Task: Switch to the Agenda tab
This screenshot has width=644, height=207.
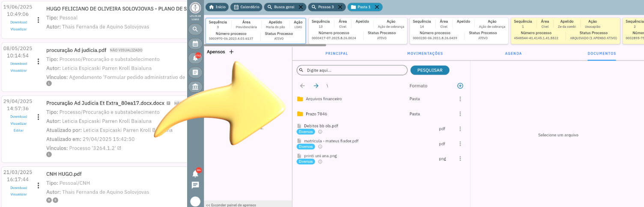Action: (x=513, y=54)
